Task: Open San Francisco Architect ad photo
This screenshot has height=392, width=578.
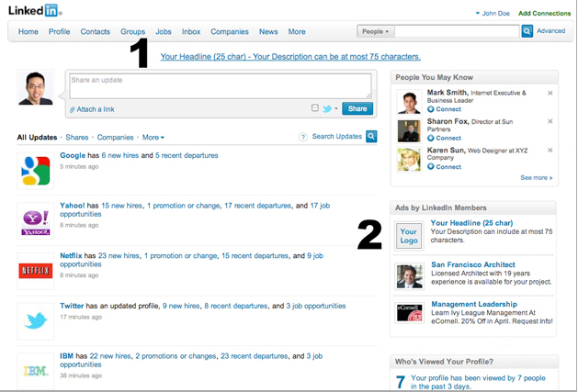Action: (x=409, y=275)
